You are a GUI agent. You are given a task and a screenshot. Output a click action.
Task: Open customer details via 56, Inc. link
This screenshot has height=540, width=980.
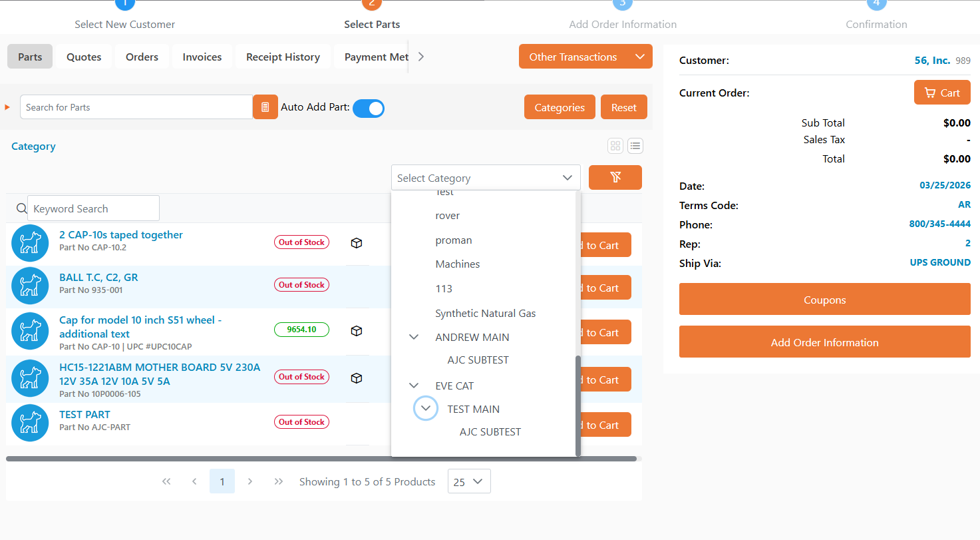coord(931,60)
